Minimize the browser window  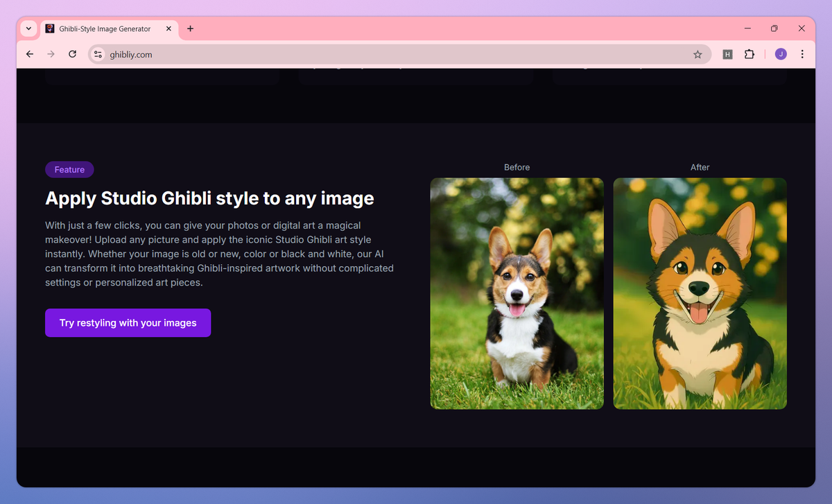[x=748, y=28]
